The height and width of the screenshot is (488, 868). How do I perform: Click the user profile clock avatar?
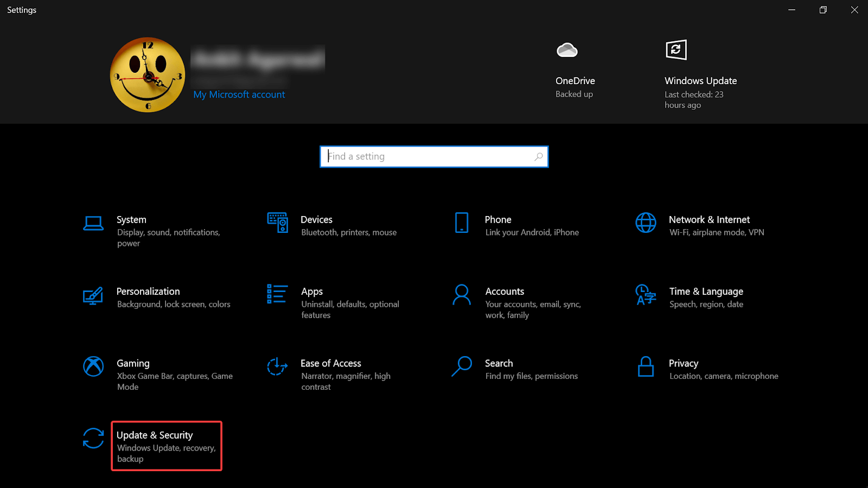click(x=148, y=75)
